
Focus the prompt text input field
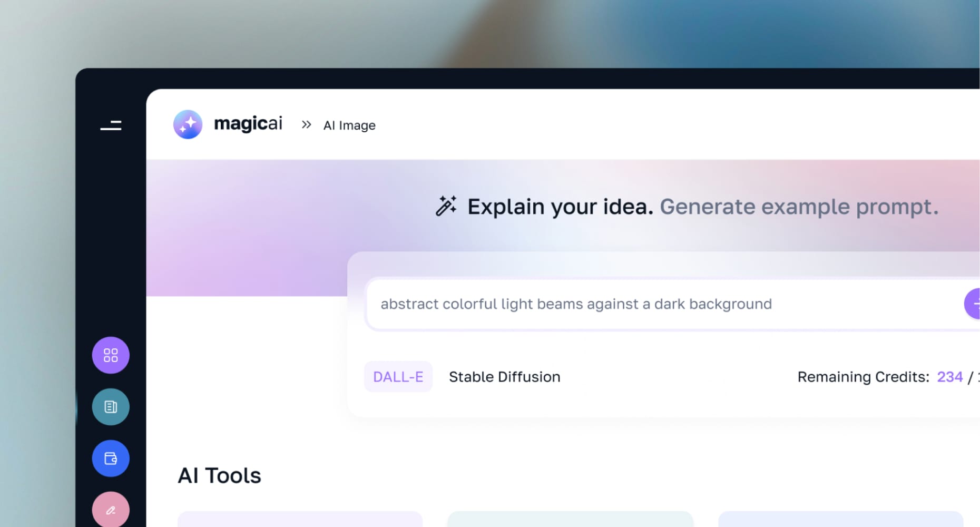664,304
